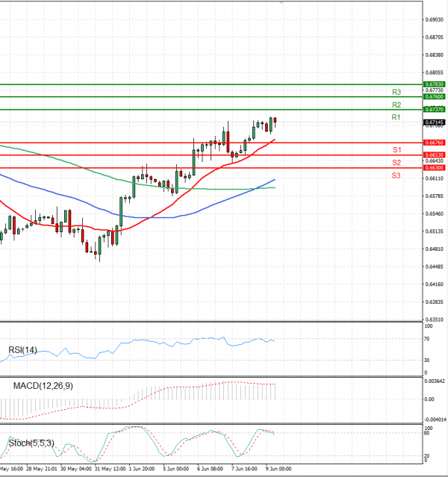The height and width of the screenshot is (477, 448).
Task: Click the 30 May 04:00 time label
Action: coord(76,469)
